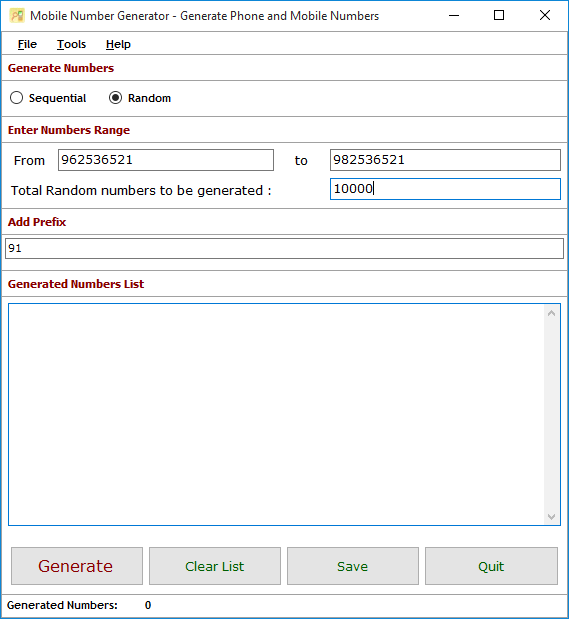Screen dimensions: 569x619
Task: Click the total random numbers field
Action: [445, 189]
